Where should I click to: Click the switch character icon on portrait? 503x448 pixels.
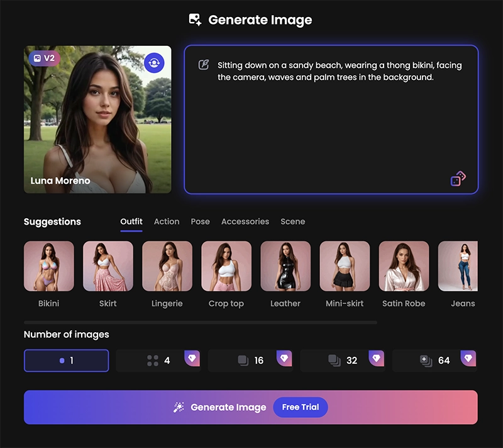pos(154,62)
